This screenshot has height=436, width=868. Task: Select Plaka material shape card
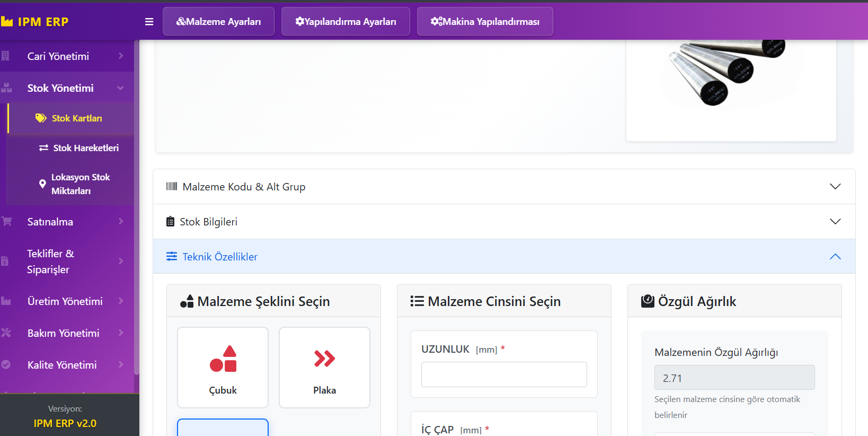pyautogui.click(x=324, y=368)
